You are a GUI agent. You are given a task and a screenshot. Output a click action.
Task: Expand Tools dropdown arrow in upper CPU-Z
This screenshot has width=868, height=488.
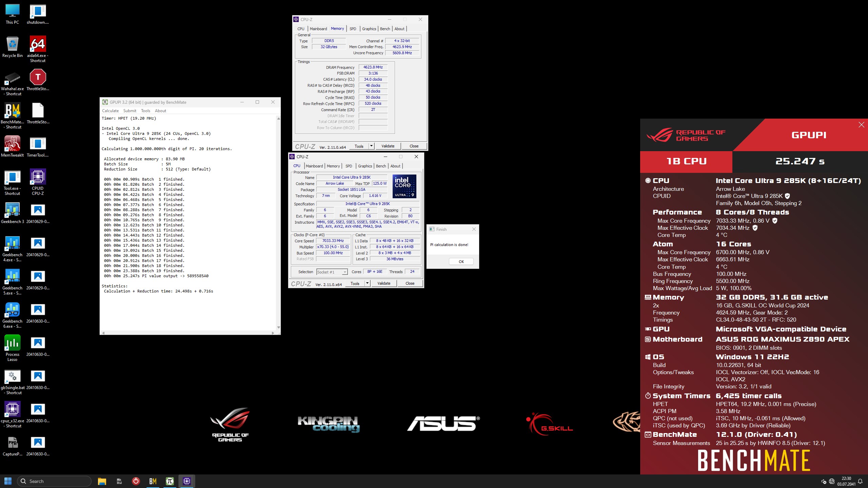click(372, 146)
